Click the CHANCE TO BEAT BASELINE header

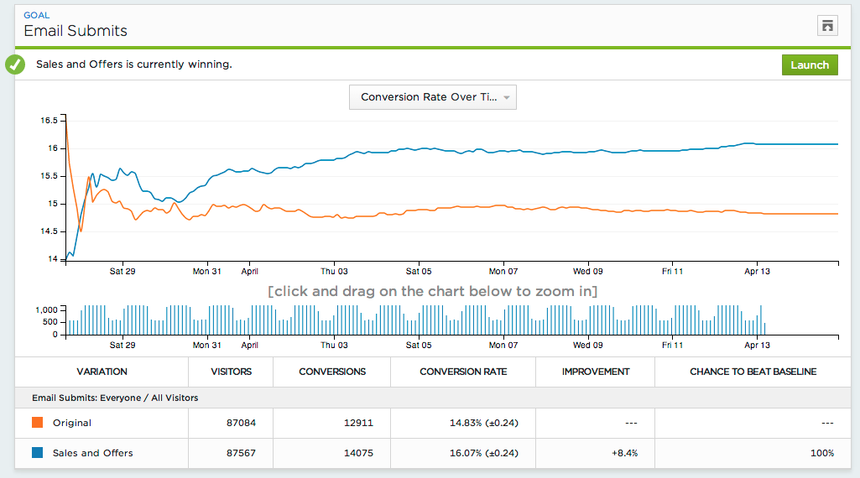(x=753, y=372)
